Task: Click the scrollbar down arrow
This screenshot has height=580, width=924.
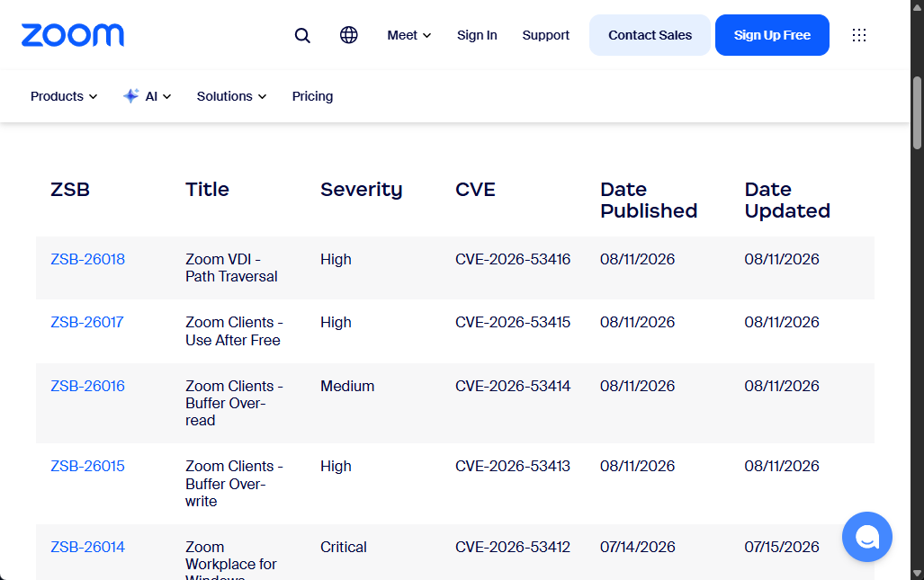Action: (917, 573)
